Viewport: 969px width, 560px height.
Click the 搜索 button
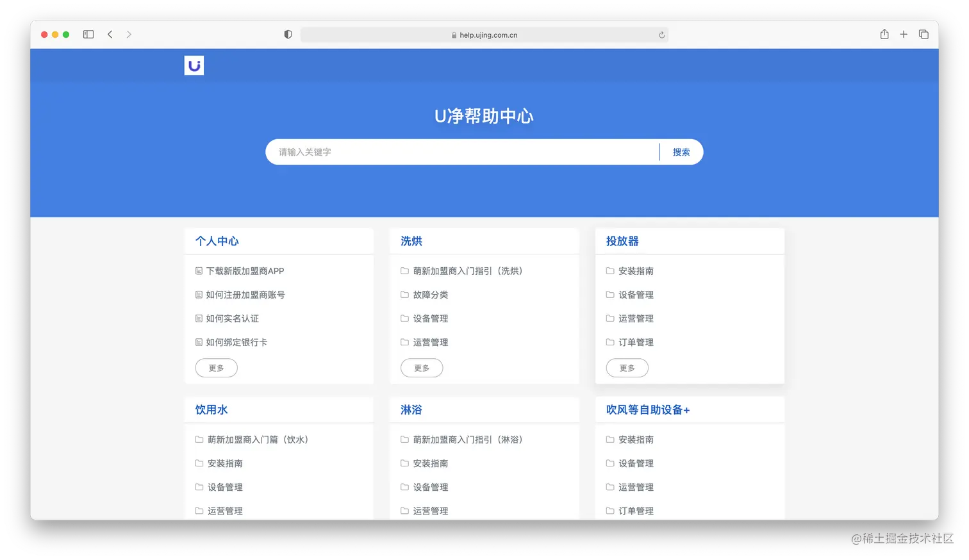click(681, 152)
